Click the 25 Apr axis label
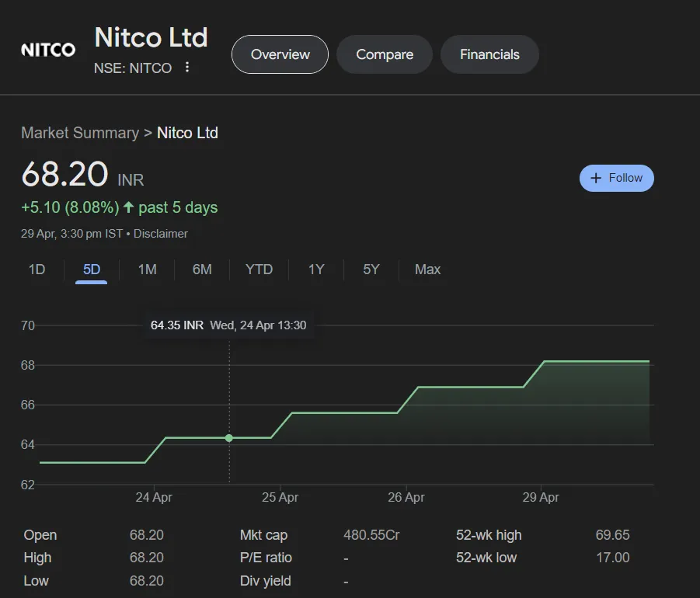Viewport: 700px width, 598px height. pos(280,497)
